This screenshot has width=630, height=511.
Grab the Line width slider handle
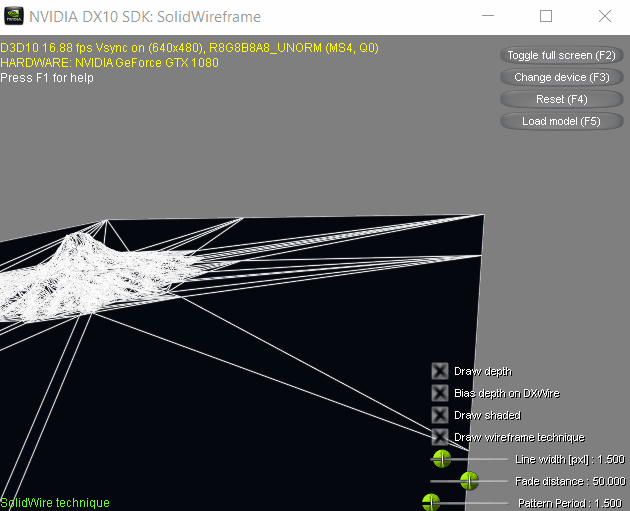pos(441,459)
